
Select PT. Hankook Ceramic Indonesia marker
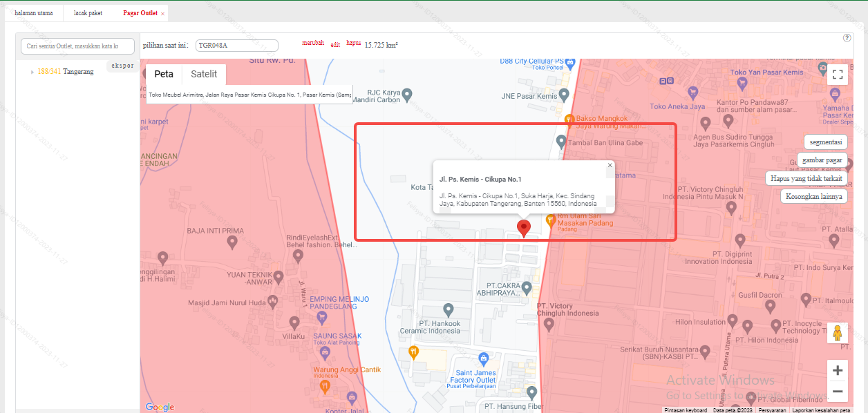click(x=449, y=310)
